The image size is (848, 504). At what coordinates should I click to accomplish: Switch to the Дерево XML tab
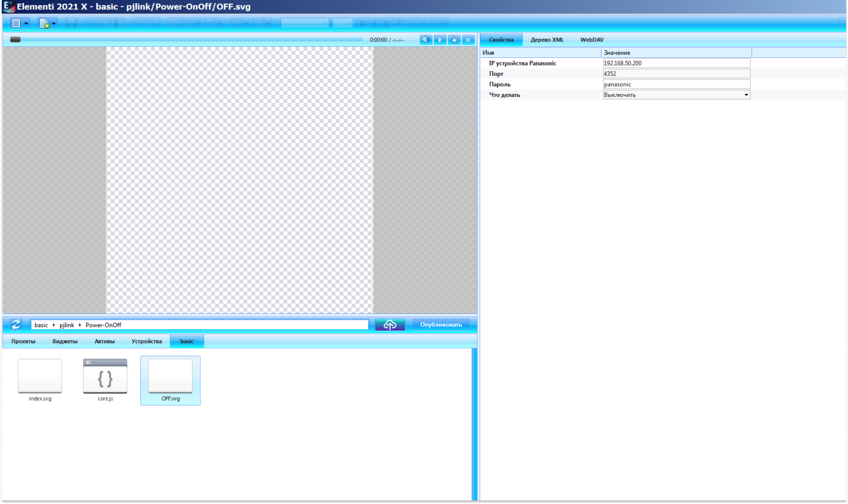(547, 40)
